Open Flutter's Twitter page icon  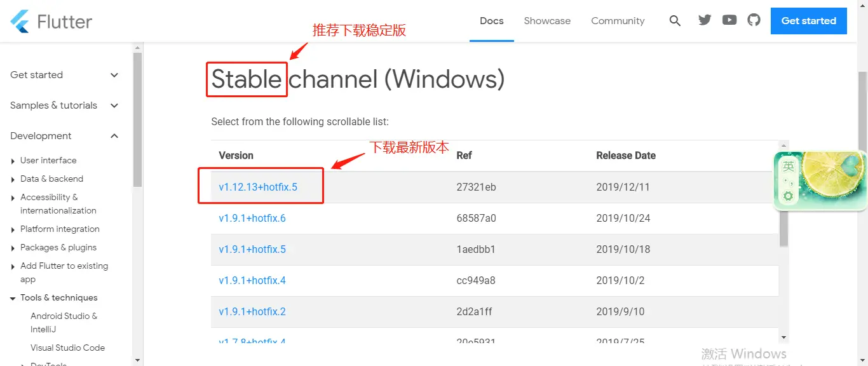point(705,20)
